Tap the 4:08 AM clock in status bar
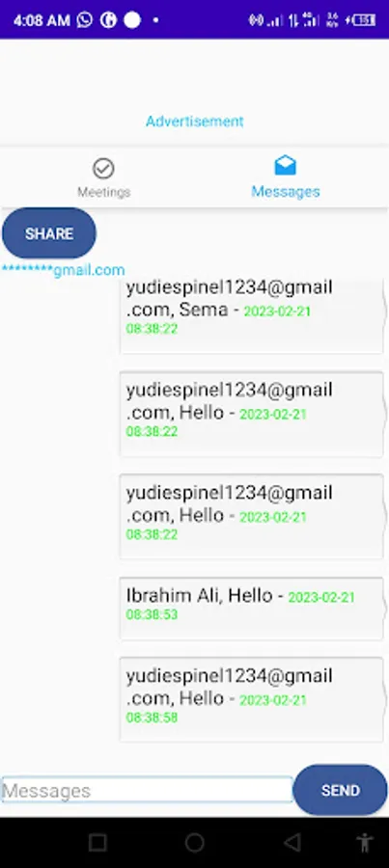 pyautogui.click(x=42, y=21)
